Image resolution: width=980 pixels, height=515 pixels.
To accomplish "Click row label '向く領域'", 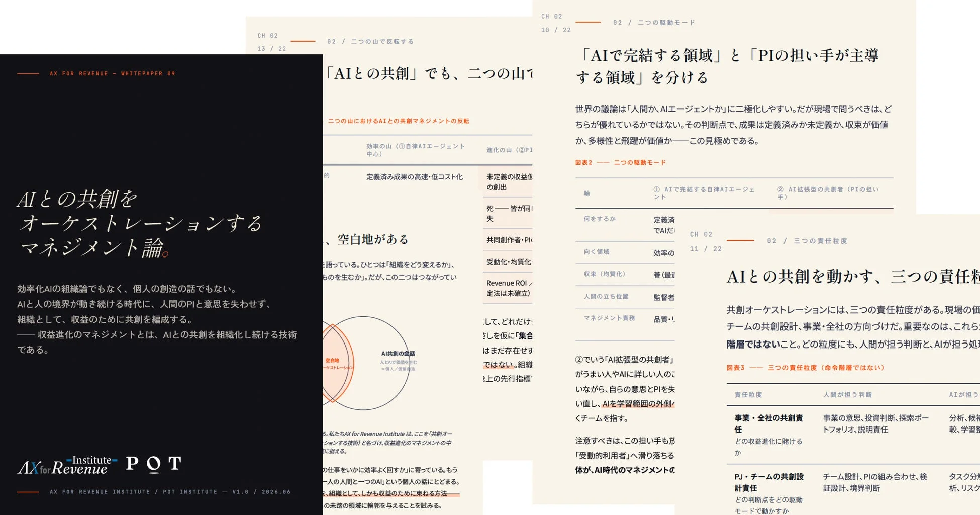I will pos(597,252).
